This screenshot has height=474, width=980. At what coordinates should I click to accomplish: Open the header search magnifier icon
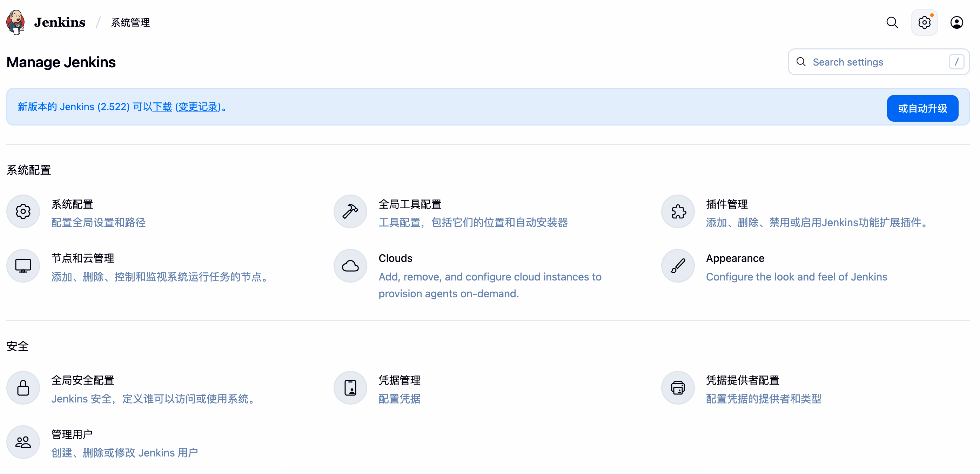coord(892,22)
